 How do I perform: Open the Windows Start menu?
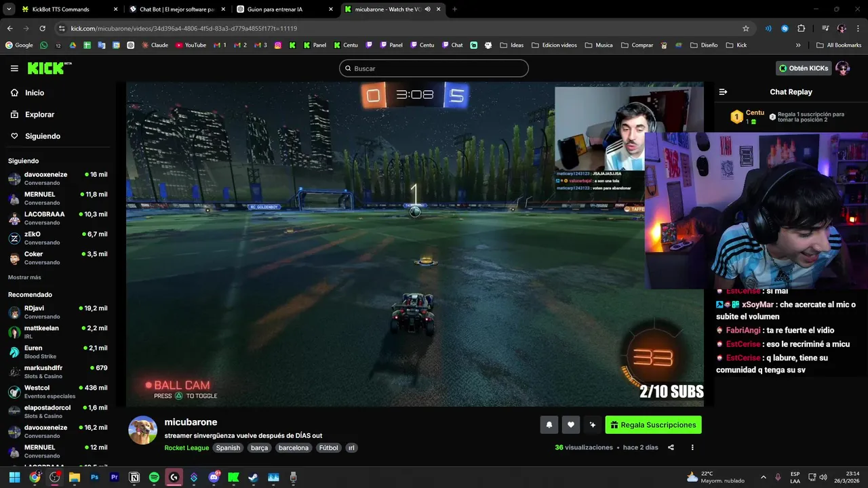click(x=14, y=477)
